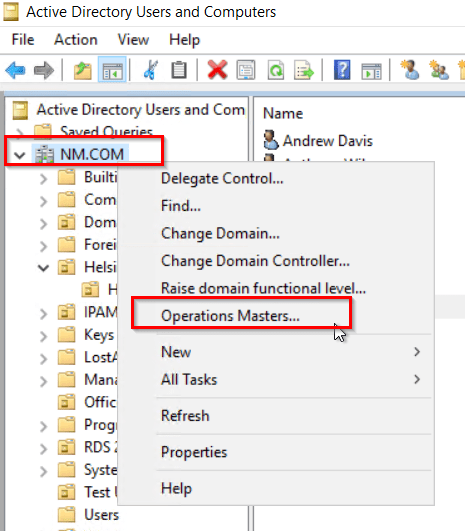This screenshot has height=531, width=465.
Task: Click the Users folder icon
Action: click(x=66, y=515)
